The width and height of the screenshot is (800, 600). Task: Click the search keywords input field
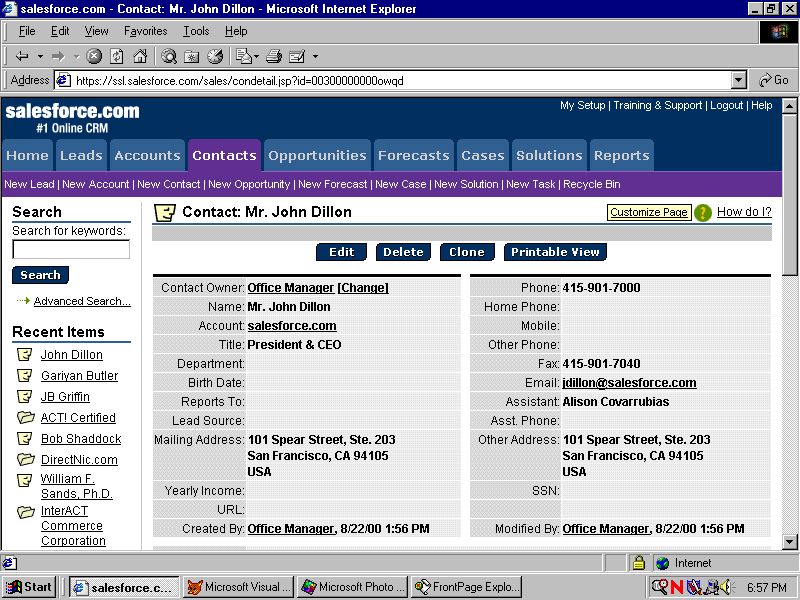71,249
